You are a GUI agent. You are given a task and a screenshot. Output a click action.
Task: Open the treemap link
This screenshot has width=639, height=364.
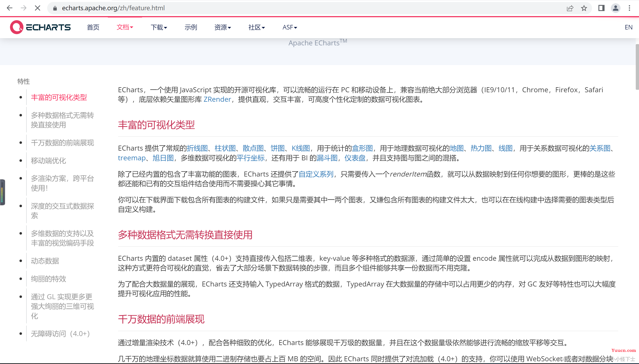[x=132, y=158]
